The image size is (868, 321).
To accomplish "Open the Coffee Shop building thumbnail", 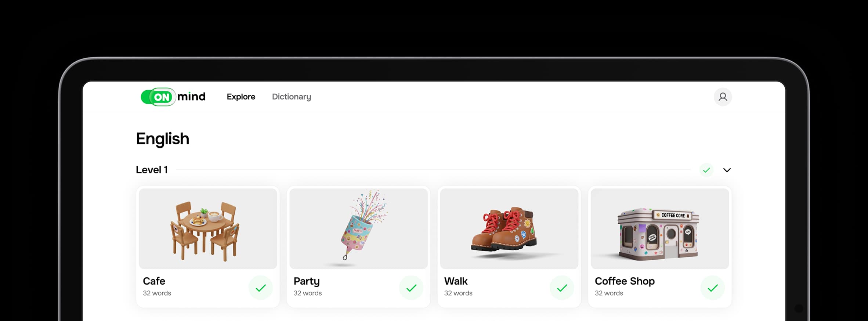I will coord(659,228).
